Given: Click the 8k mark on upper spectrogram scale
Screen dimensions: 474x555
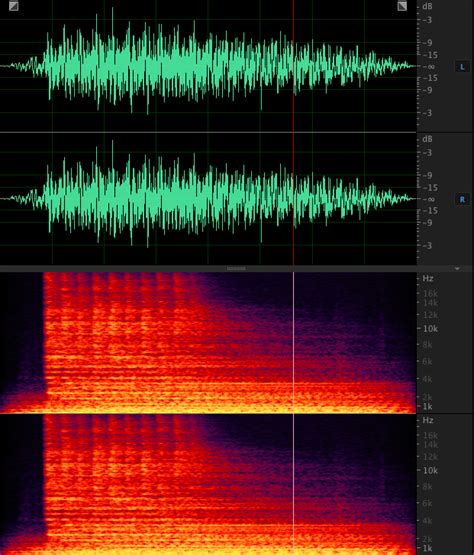Looking at the screenshot, I should tap(427, 345).
